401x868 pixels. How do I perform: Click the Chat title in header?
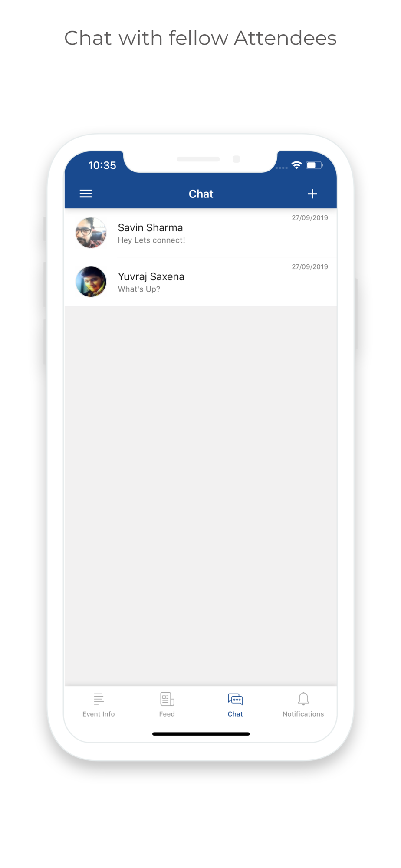coord(201,194)
